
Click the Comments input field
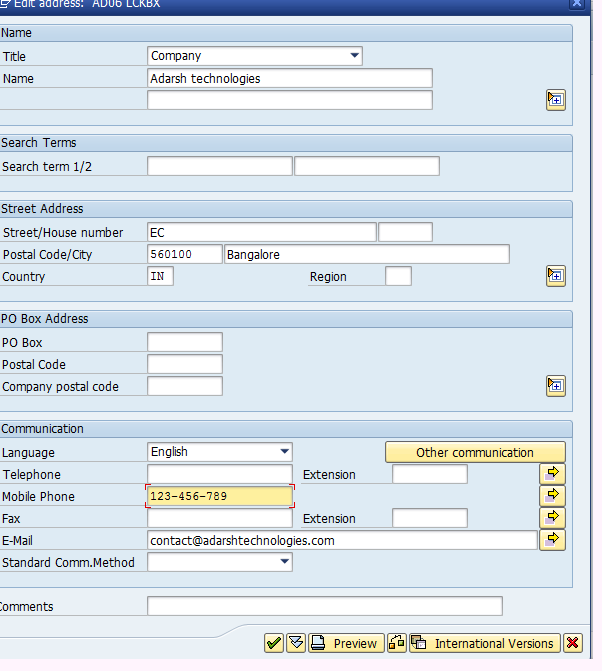coord(325,606)
